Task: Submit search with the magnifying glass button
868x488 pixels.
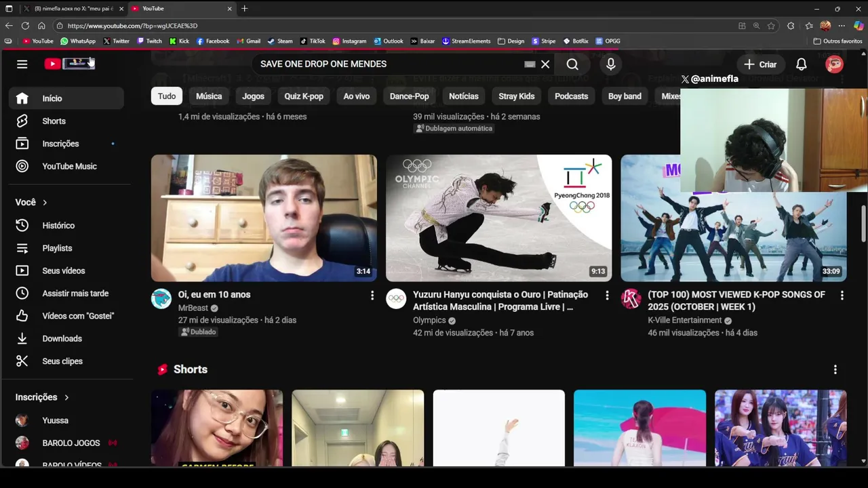Action: point(572,64)
